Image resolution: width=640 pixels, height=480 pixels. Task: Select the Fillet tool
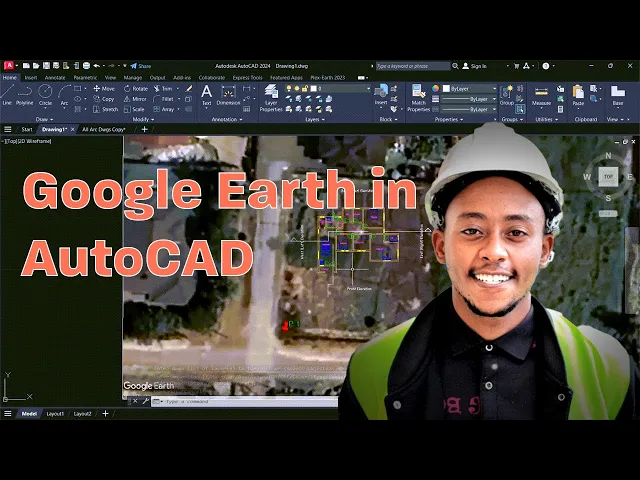(x=164, y=99)
